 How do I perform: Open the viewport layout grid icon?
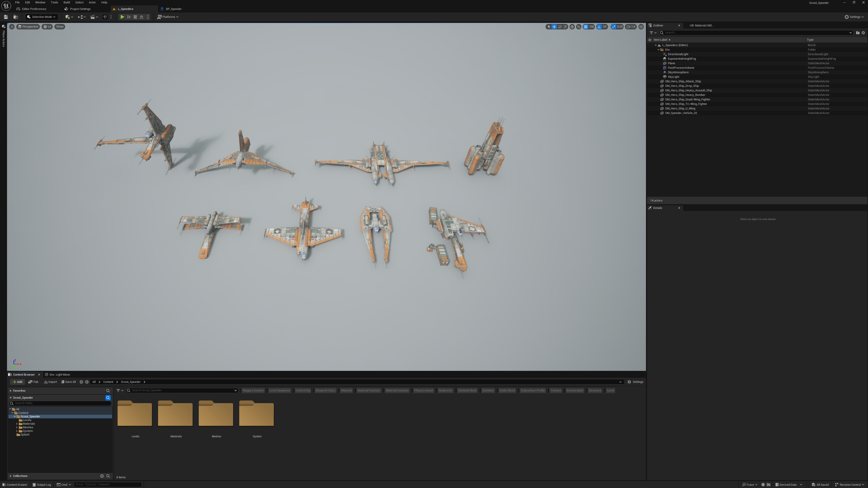pos(641,27)
